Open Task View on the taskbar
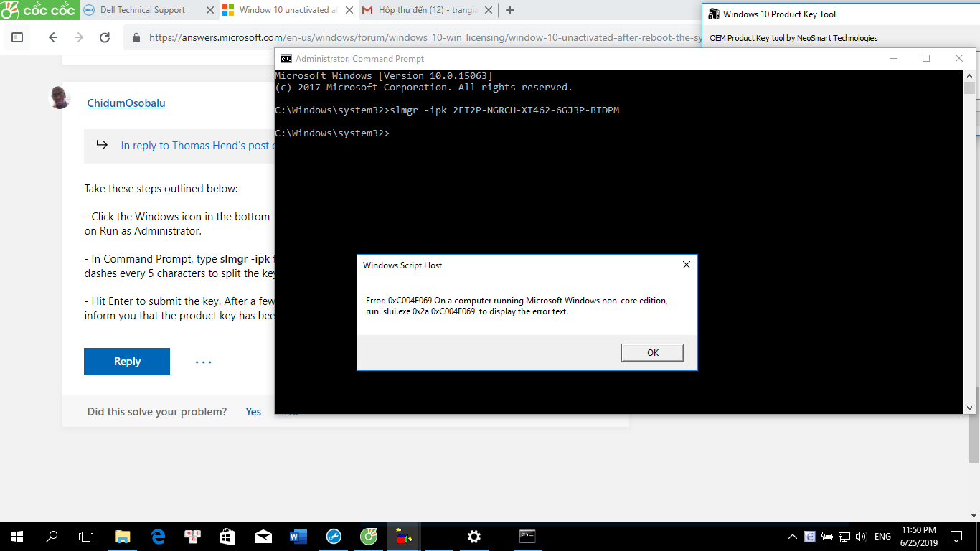Image resolution: width=980 pixels, height=551 pixels. tap(86, 536)
